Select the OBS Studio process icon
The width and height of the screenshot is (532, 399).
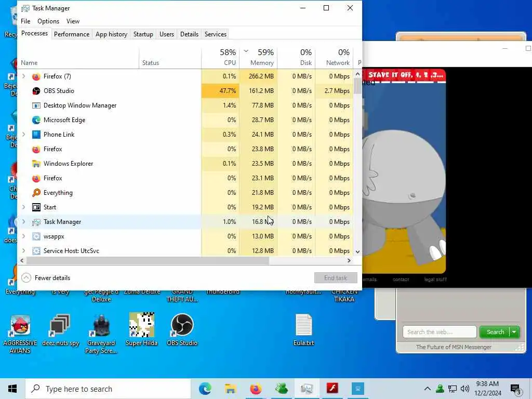tap(36, 91)
